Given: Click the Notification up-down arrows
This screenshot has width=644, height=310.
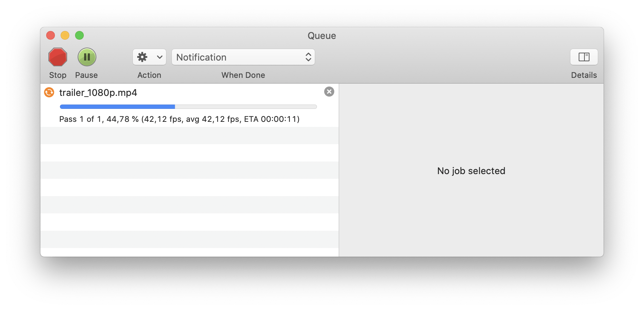Looking at the screenshot, I should (308, 57).
